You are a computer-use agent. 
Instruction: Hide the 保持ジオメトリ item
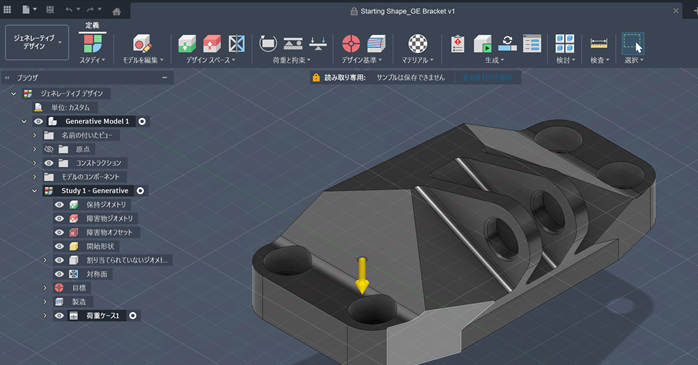[x=59, y=205]
